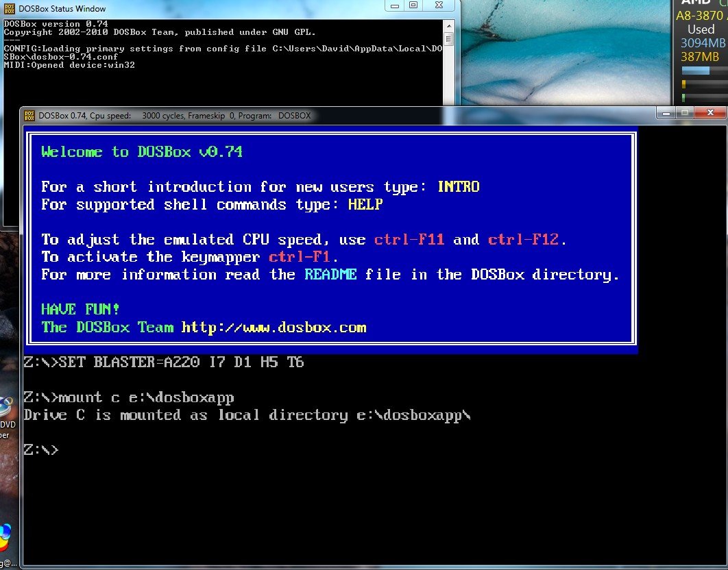Click the HELP command text
Image resolution: width=728 pixels, height=570 pixels.
coord(365,204)
